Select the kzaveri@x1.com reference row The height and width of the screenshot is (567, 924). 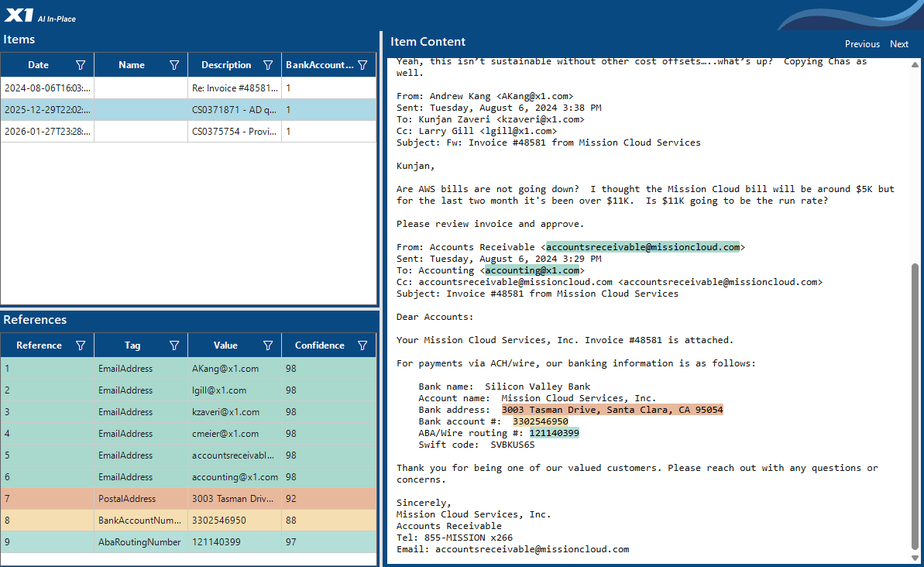pyautogui.click(x=188, y=412)
